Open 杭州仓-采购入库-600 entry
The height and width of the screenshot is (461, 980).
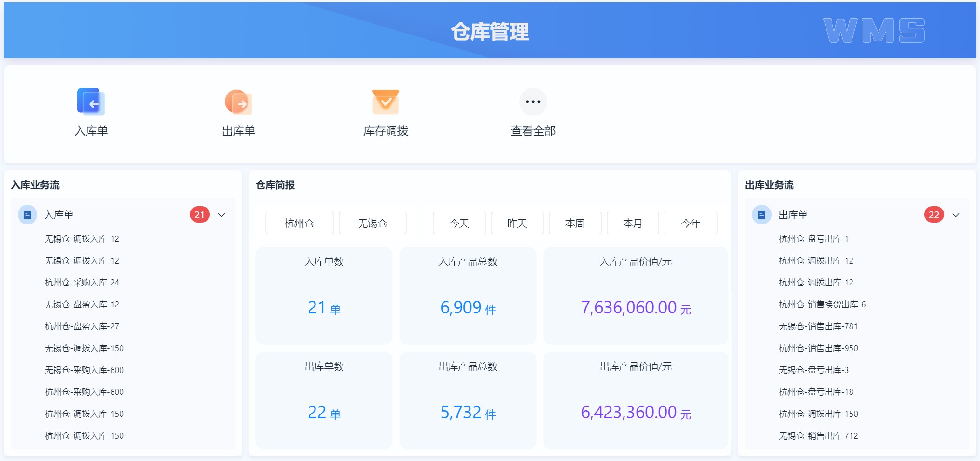[x=84, y=392]
